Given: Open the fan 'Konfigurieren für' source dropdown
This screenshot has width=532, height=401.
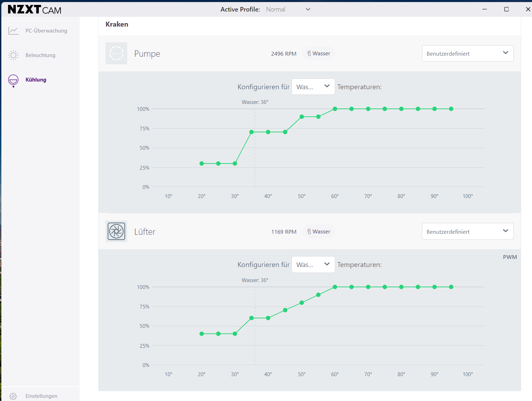Looking at the screenshot, I should click(313, 265).
